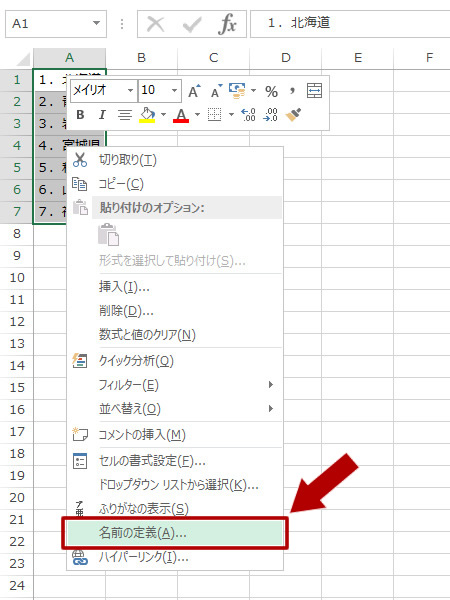Select column E header
This screenshot has height=600, width=450.
357,58
